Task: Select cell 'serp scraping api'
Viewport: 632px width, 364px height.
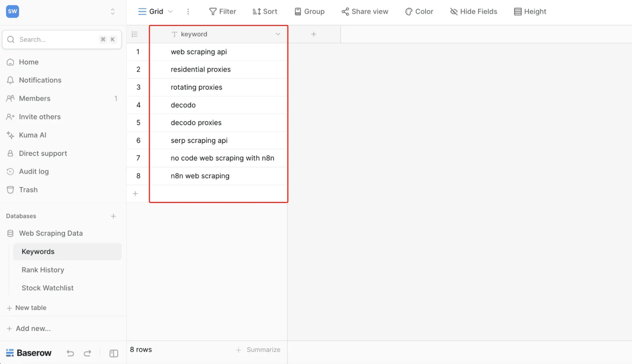Action: click(x=218, y=140)
